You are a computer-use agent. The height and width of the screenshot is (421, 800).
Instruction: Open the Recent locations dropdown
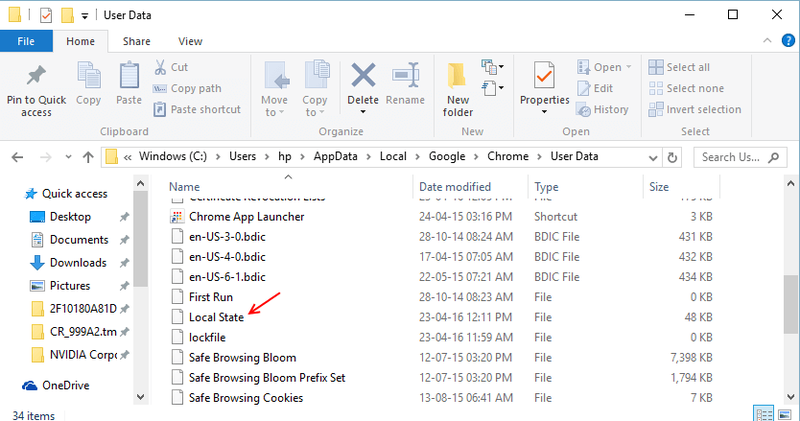[x=68, y=157]
